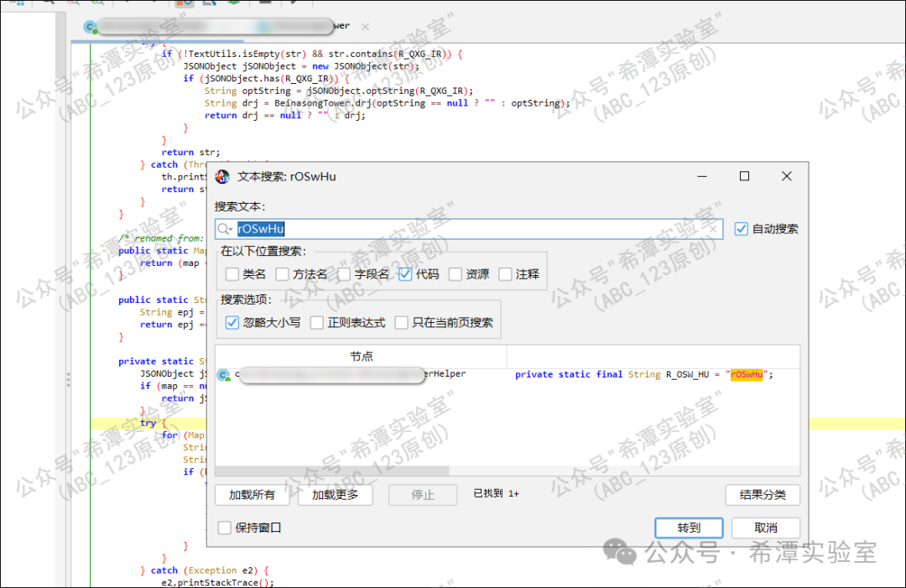The image size is (906, 588).
Task: Click the "new JSONObject(str)" code line
Action: pyautogui.click(x=302, y=66)
